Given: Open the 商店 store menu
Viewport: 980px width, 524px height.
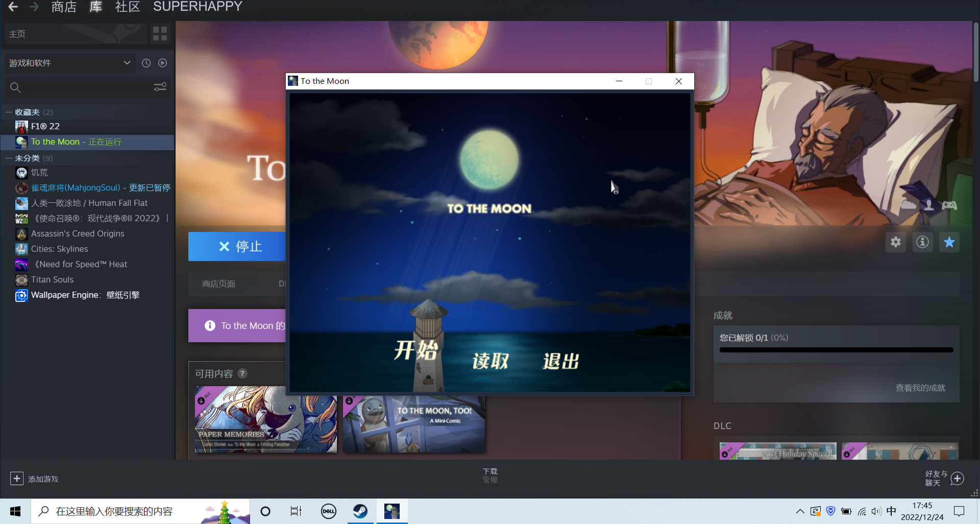Looking at the screenshot, I should [64, 7].
